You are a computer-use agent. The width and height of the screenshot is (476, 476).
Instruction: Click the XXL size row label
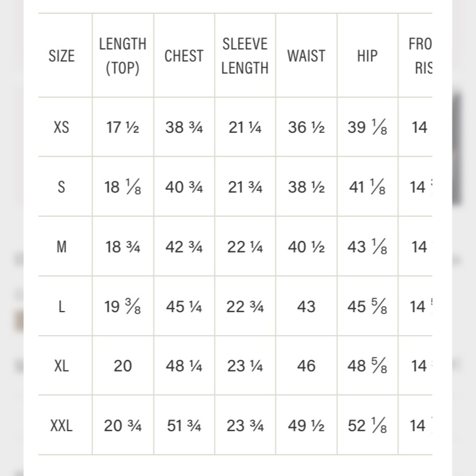click(x=61, y=426)
